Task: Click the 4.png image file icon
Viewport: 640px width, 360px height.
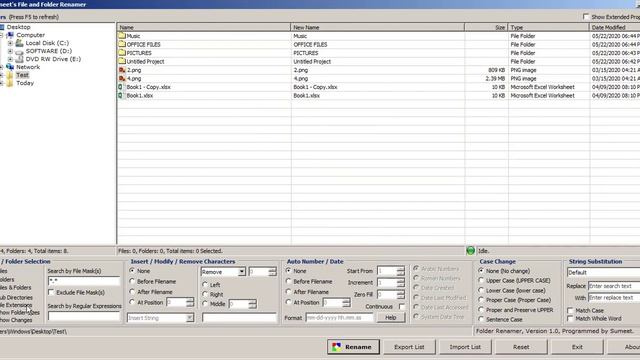Action: (x=122, y=78)
